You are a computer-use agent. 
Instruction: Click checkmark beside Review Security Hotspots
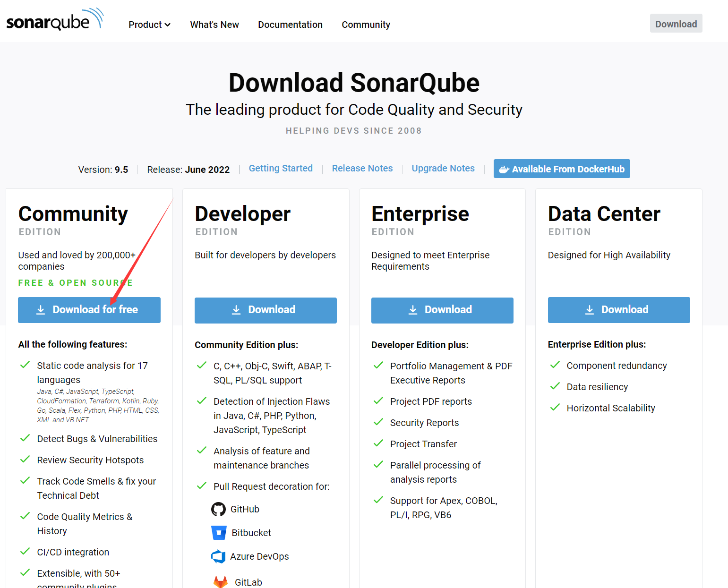point(25,460)
